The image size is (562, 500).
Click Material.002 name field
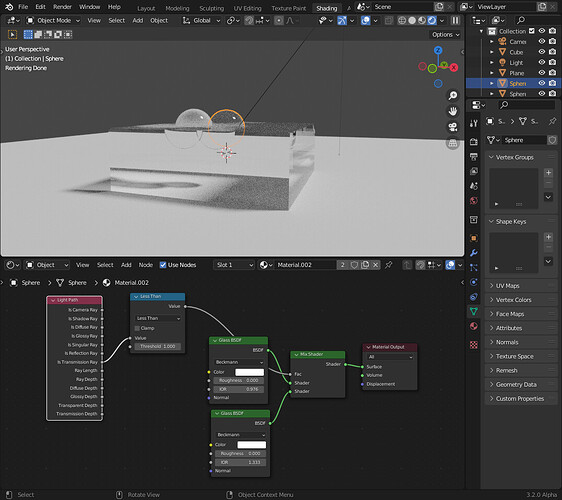pyautogui.click(x=305, y=265)
